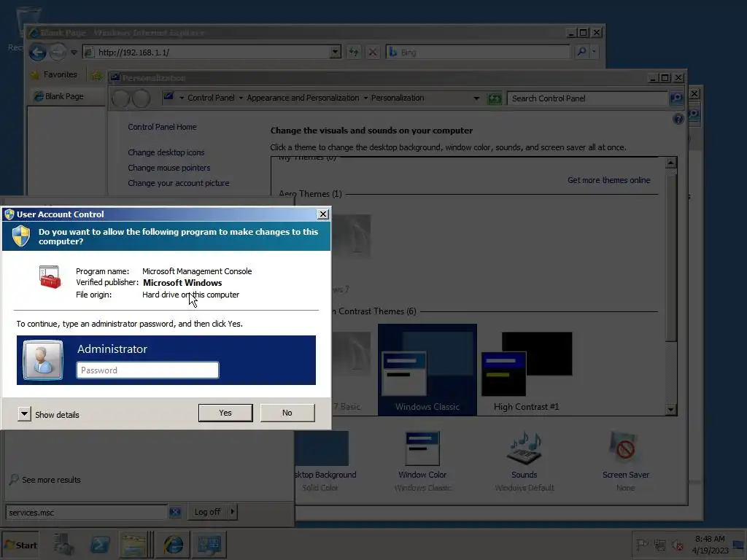Click help icon in Personalization window
Screen dimensions: 747x560
pyautogui.click(x=678, y=119)
